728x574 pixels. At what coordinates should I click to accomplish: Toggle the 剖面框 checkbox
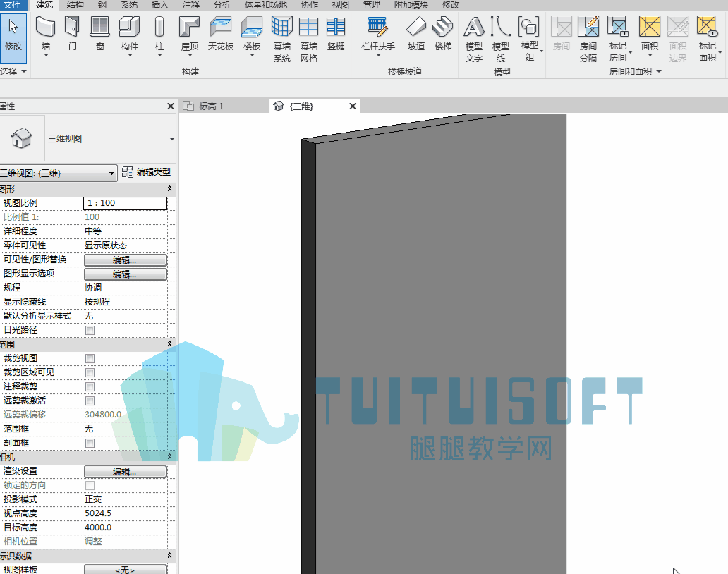coord(90,443)
